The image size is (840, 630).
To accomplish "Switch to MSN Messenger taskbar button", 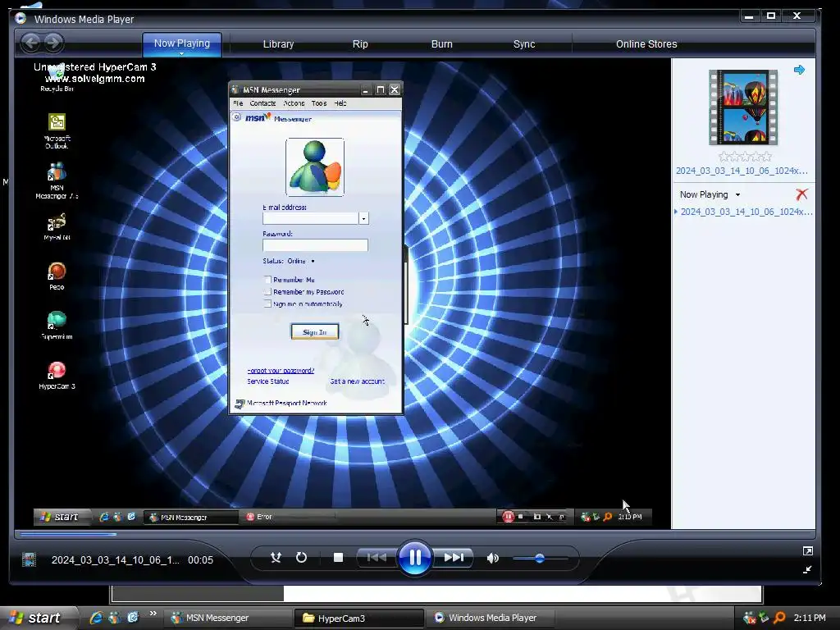I will [x=227, y=618].
